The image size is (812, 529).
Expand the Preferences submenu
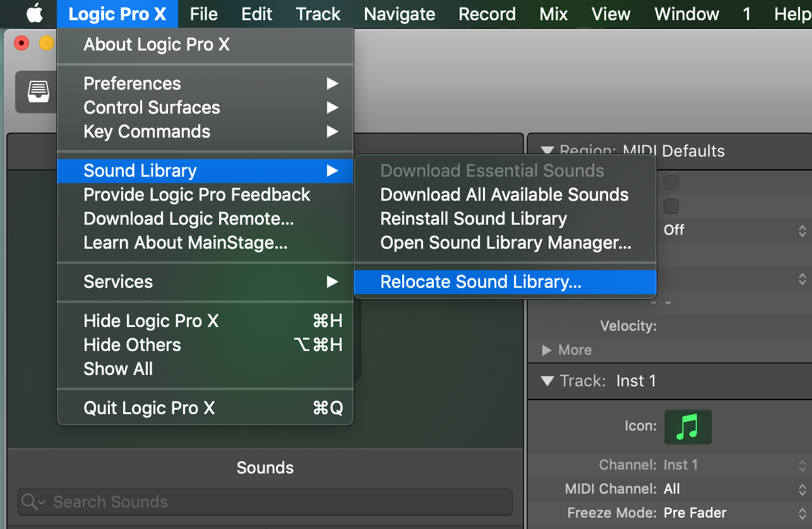point(205,83)
